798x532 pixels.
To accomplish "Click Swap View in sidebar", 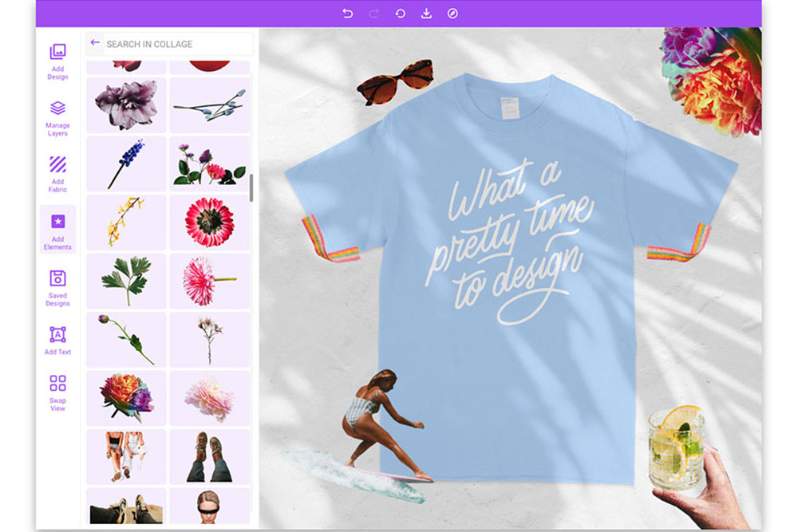I will pyautogui.click(x=57, y=392).
